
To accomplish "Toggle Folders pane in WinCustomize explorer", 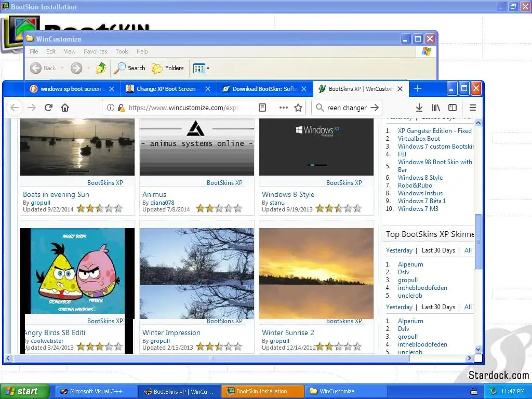I will coord(168,68).
